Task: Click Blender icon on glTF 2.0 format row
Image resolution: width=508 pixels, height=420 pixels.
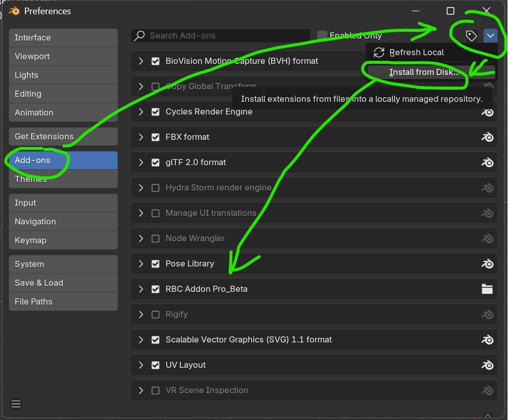Action: tap(487, 163)
